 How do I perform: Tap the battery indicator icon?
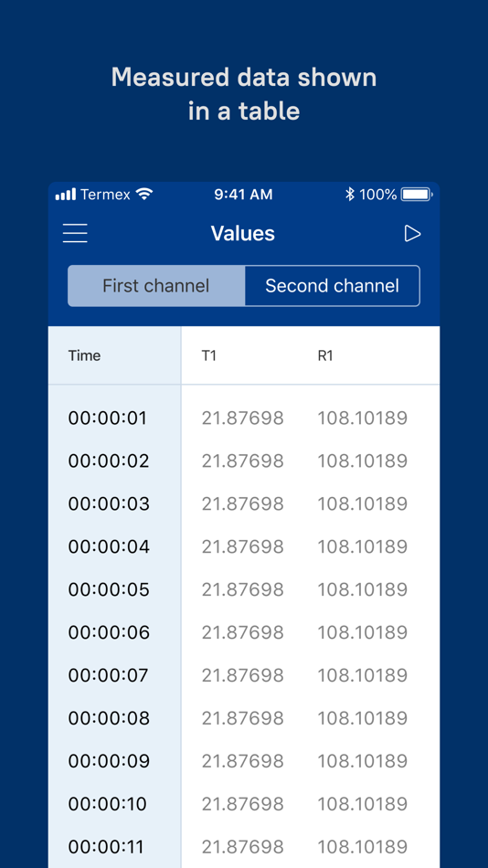click(417, 195)
